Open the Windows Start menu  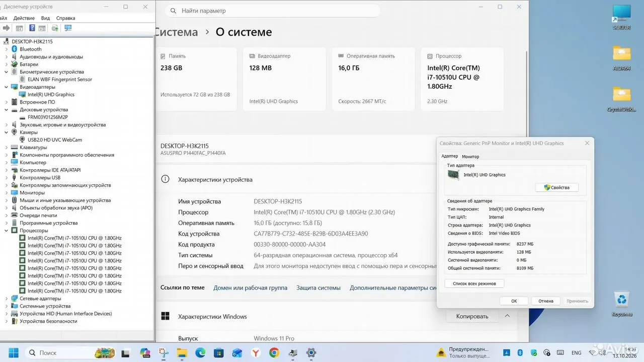pyautogui.click(x=13, y=352)
